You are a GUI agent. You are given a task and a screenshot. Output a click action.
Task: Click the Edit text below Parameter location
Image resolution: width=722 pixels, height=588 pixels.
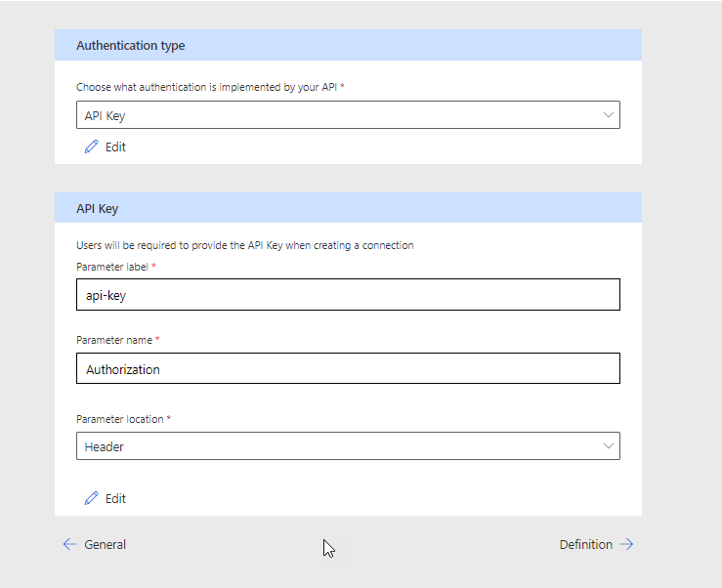point(115,498)
